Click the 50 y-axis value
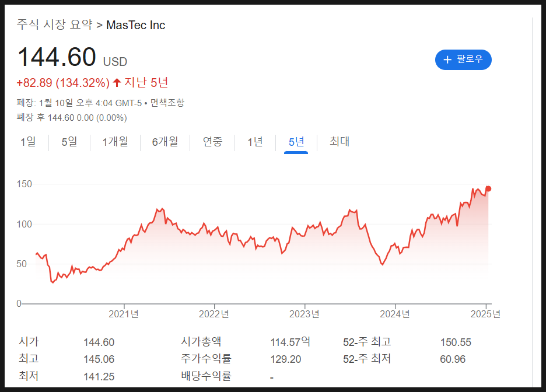 tap(22, 264)
